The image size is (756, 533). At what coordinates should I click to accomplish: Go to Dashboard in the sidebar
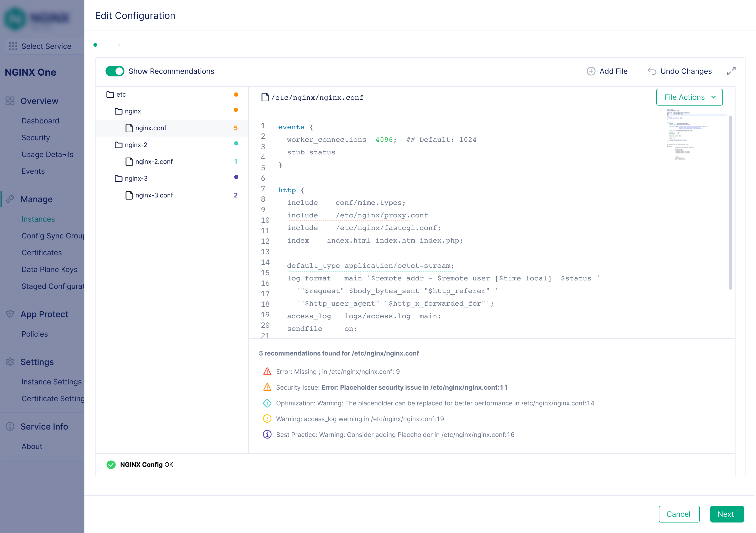point(40,121)
